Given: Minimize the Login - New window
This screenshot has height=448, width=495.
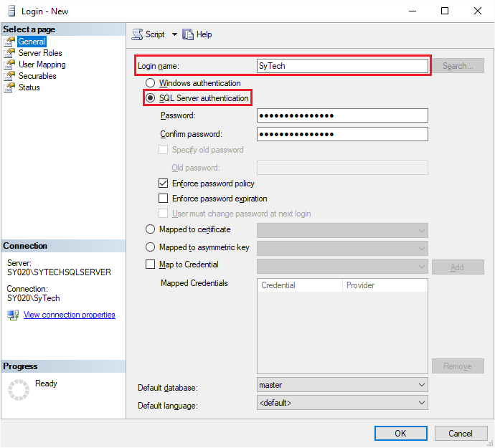Looking at the screenshot, I should pyautogui.click(x=412, y=11).
